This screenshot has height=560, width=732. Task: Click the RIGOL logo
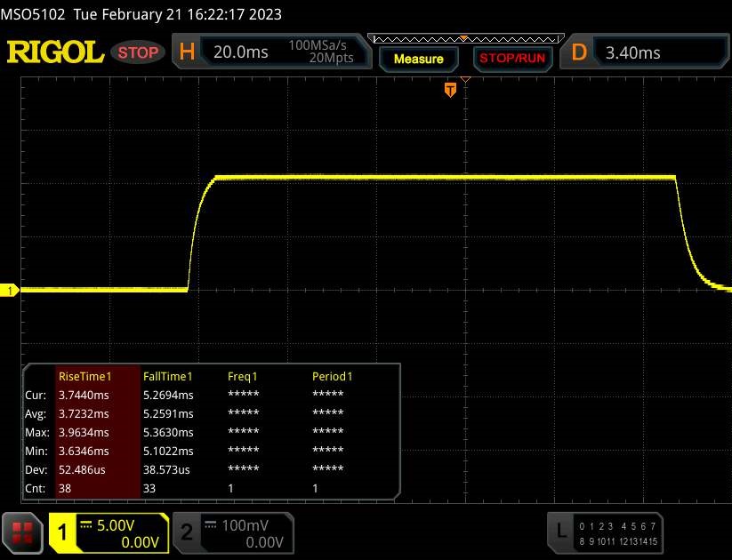point(55,52)
